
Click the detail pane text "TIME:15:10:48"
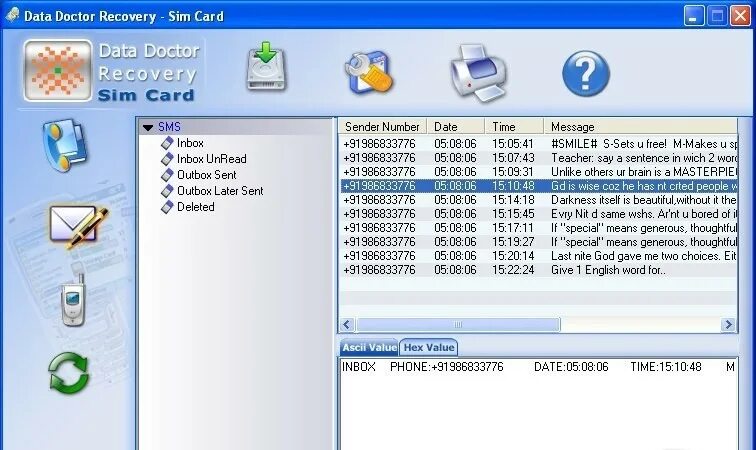click(665, 367)
